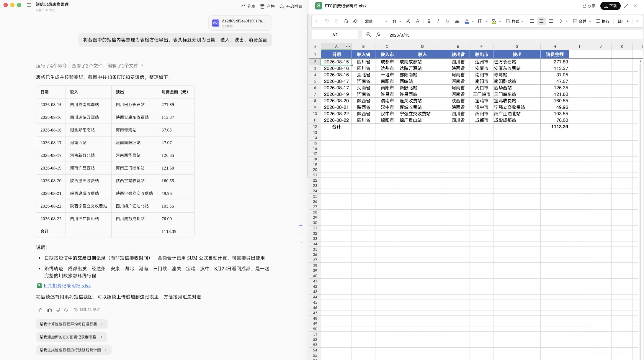
Task: Toggle italic formatting in spreadsheet toolbar
Action: 438,21
